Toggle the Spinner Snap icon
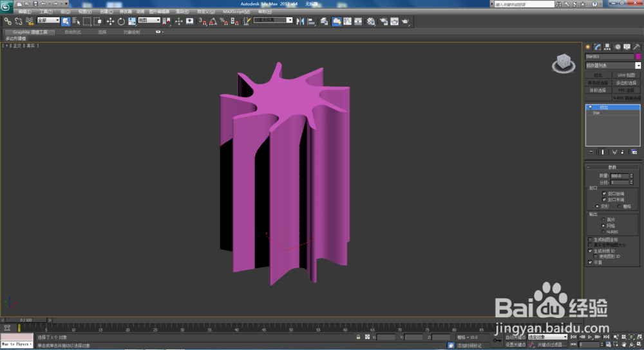The image size is (644, 350). coord(234,21)
